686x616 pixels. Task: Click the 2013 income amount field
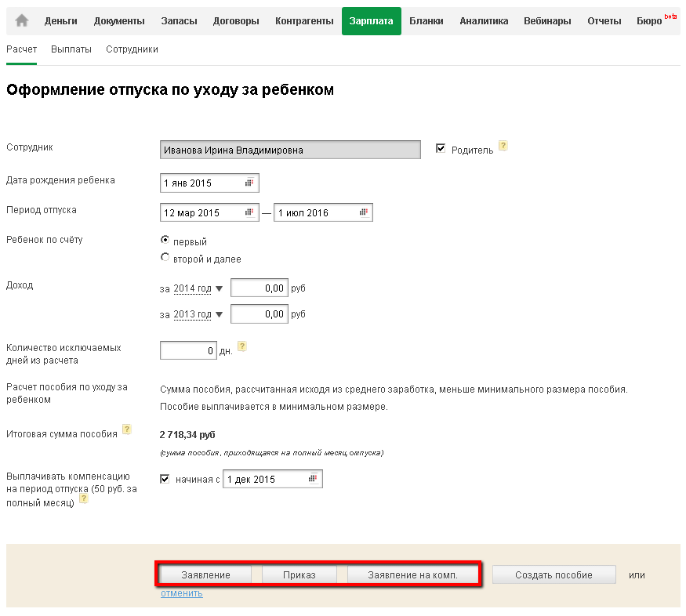point(260,314)
